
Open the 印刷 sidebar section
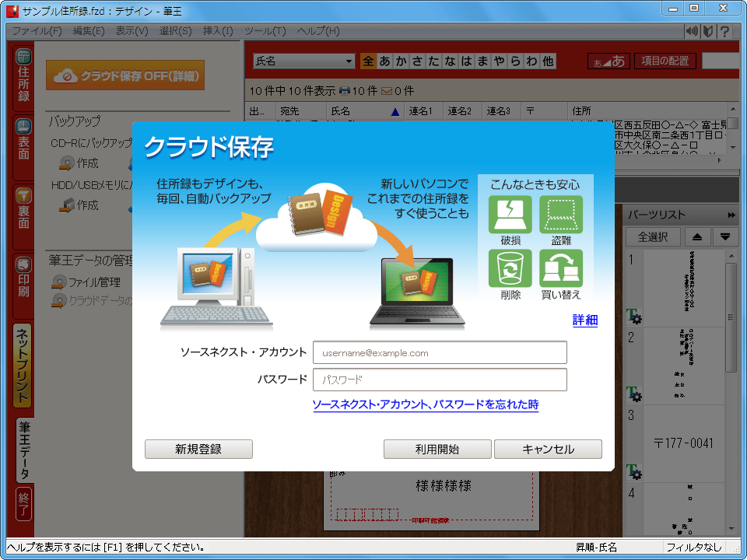tap(23, 287)
